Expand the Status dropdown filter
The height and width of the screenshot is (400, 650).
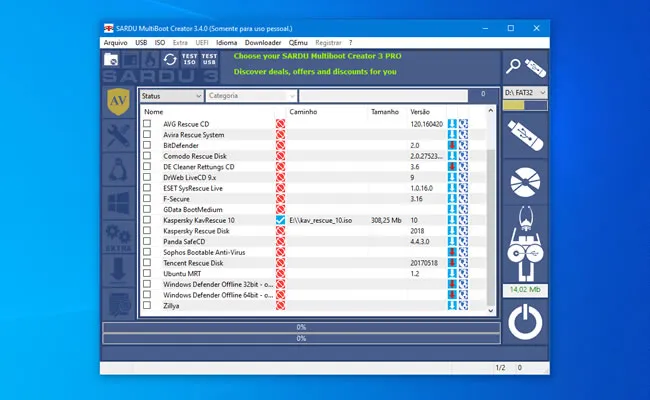pos(171,96)
